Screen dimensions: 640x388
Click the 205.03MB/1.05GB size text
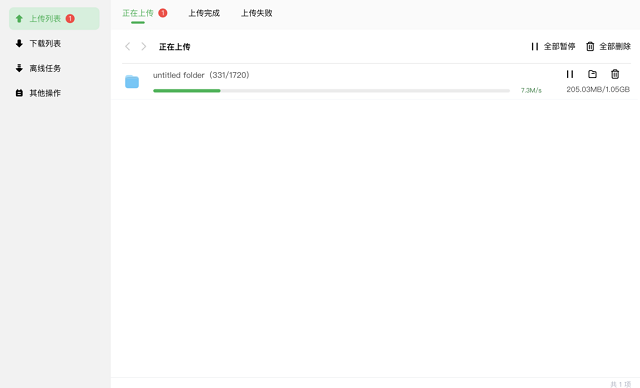[598, 89]
